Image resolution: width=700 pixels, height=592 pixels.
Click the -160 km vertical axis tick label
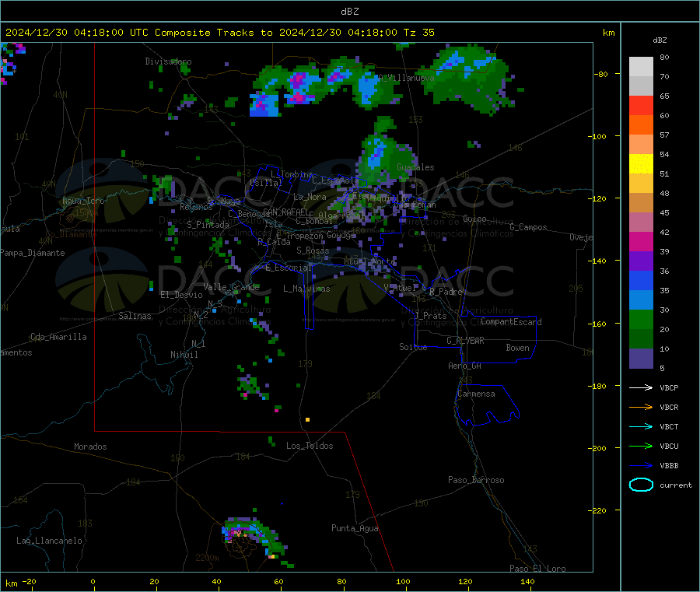click(x=597, y=324)
